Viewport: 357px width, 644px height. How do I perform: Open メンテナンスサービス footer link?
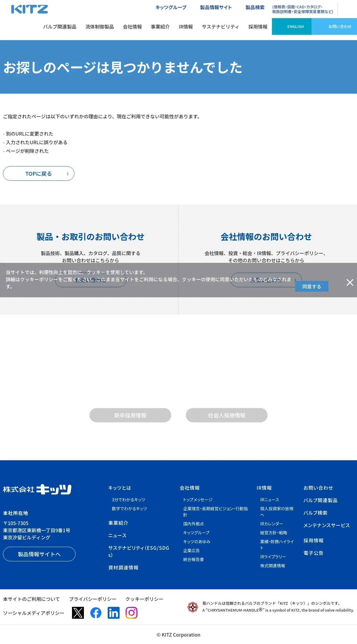tap(326, 525)
